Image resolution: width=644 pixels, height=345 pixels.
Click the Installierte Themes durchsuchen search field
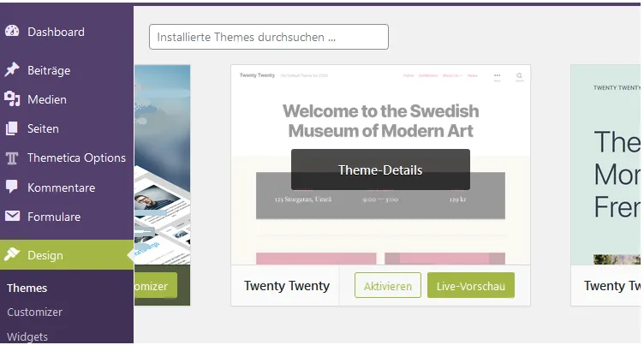(269, 37)
